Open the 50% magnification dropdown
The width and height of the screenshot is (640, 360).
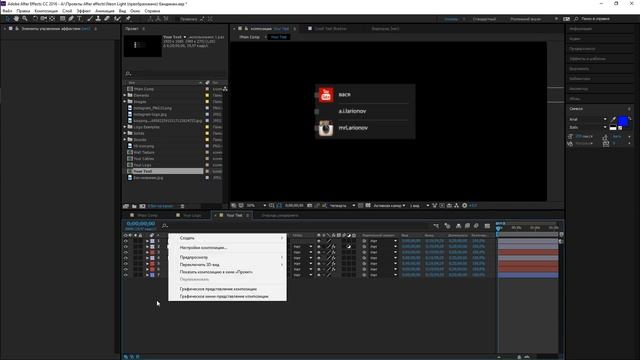pos(256,205)
